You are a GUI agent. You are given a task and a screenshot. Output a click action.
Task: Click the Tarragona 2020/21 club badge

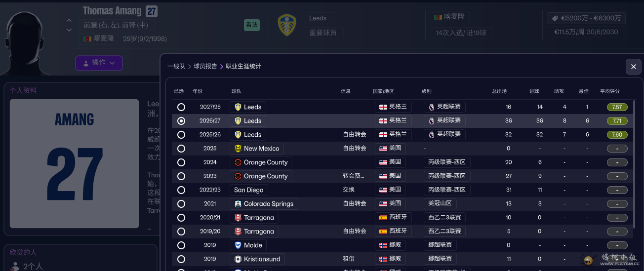pyautogui.click(x=238, y=218)
